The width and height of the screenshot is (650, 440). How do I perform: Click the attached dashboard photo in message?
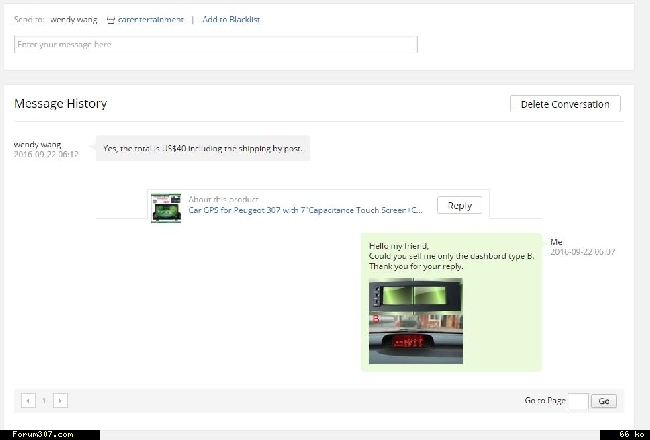(x=415, y=322)
